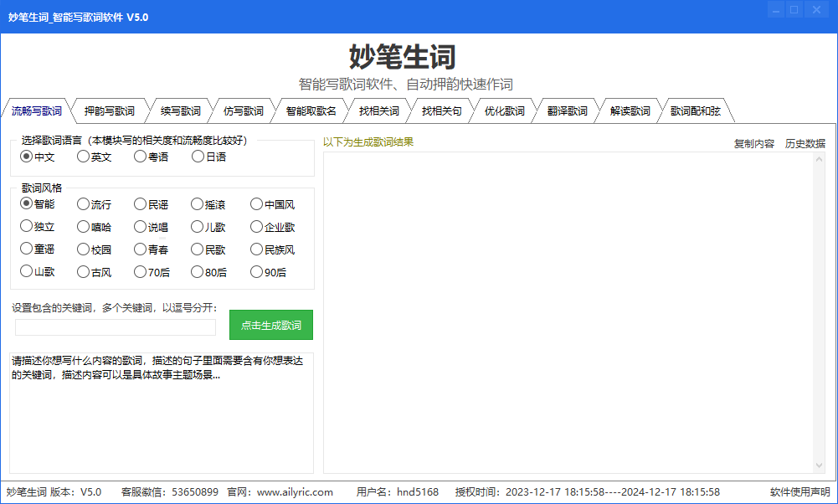Open the 续写歌词 tab
Screen dimensions: 838x504
pyautogui.click(x=181, y=111)
